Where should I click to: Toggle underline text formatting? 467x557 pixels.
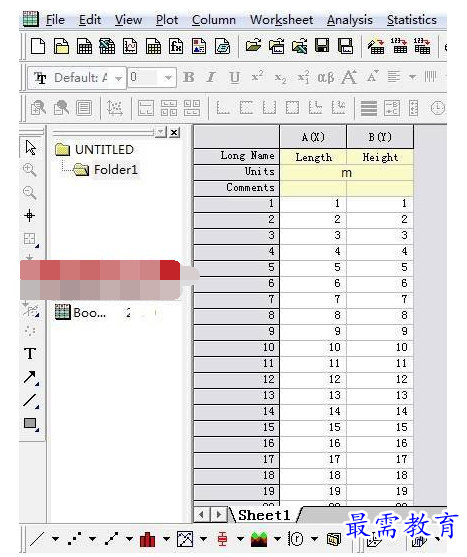pos(234,77)
